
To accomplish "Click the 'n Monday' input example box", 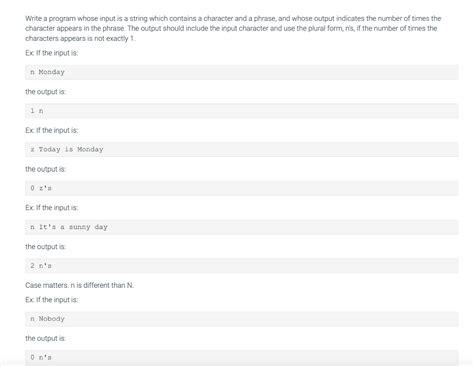I will click(242, 72).
